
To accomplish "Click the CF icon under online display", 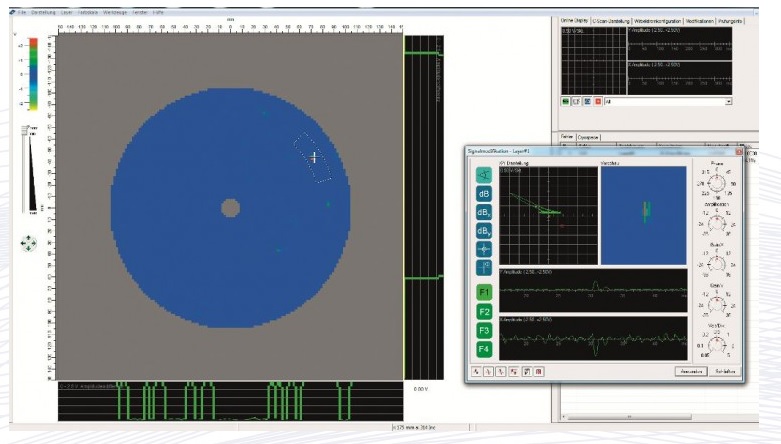I will coord(576,101).
